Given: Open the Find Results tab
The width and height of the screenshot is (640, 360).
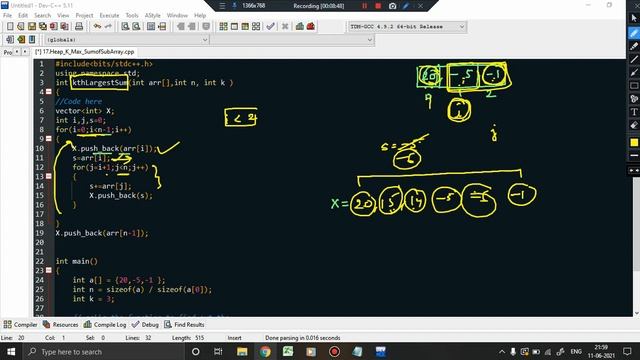Looking at the screenshot, I should 184,324.
